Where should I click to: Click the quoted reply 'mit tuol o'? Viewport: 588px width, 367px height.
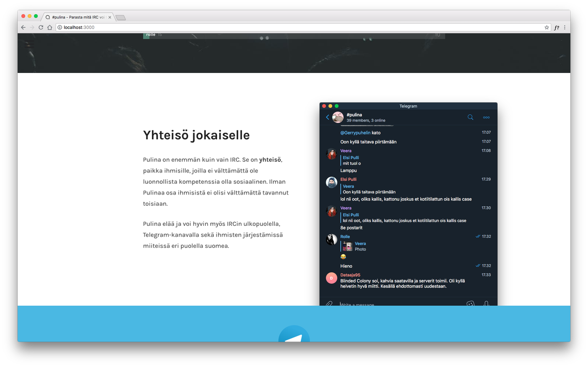click(351, 164)
